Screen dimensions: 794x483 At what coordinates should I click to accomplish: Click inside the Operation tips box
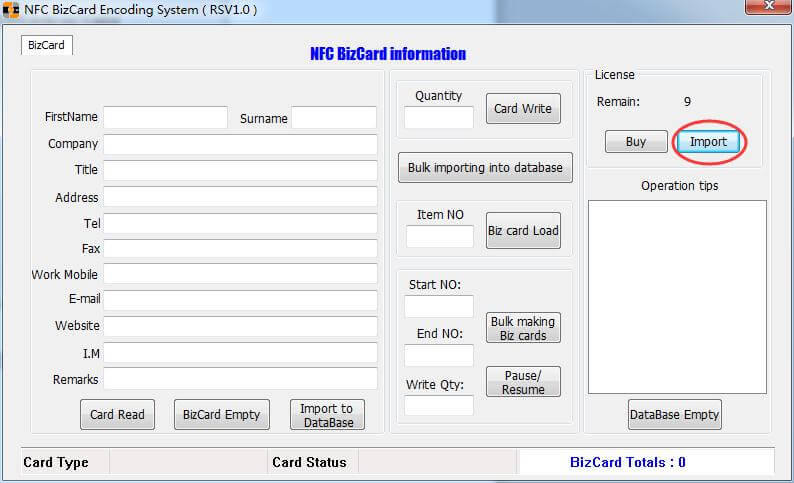(678, 297)
